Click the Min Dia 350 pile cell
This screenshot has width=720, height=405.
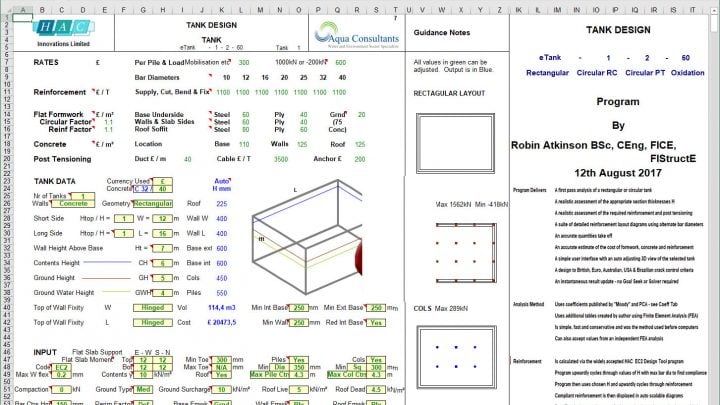click(298, 367)
